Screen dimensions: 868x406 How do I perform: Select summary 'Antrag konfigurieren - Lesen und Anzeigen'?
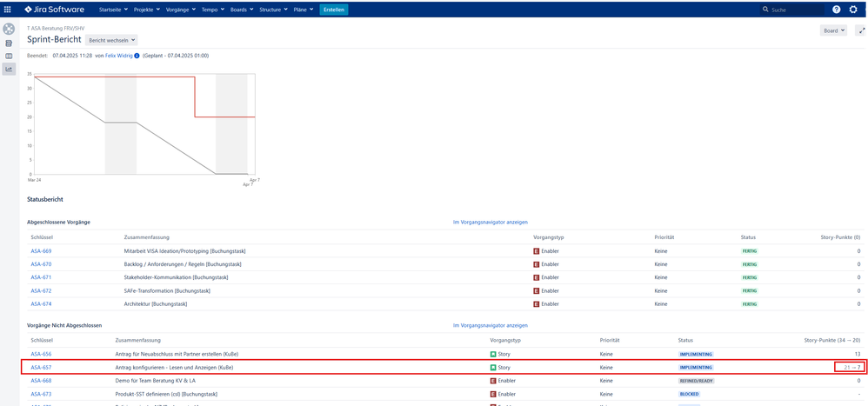(174, 367)
